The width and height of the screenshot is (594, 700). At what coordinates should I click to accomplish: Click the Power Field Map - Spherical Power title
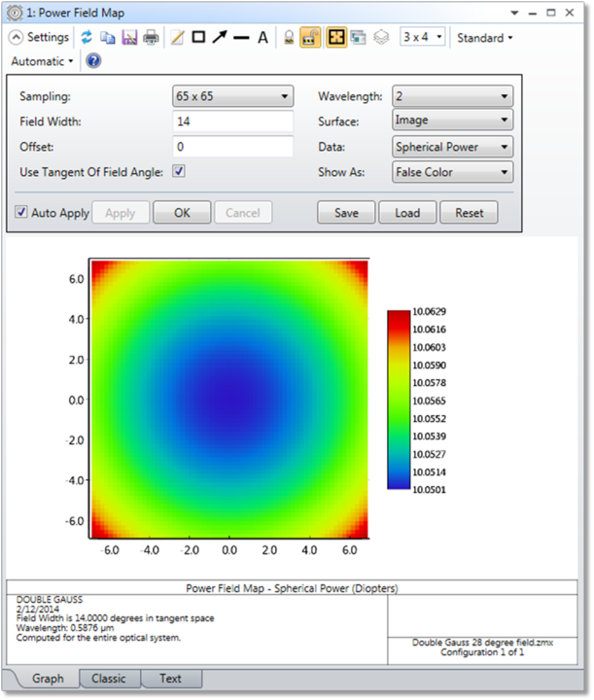(292, 588)
